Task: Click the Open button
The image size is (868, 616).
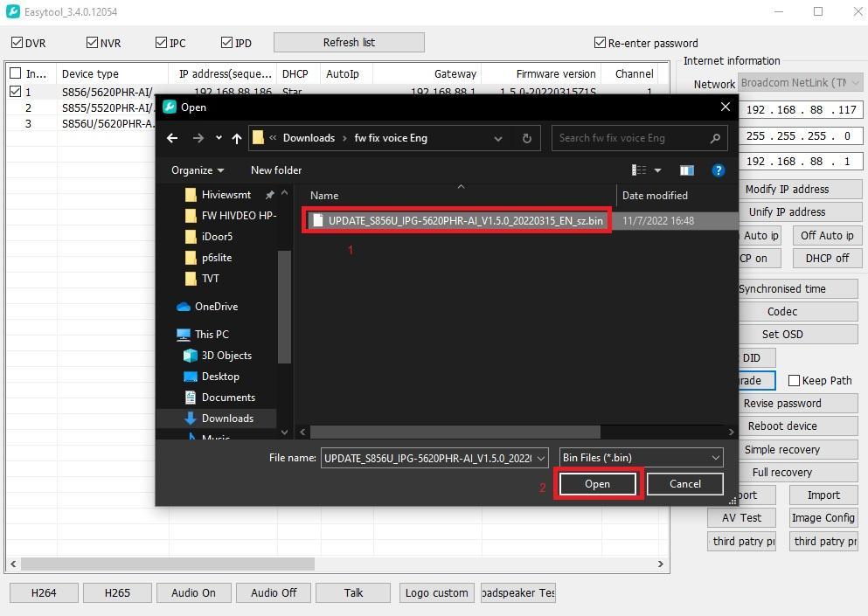Action: click(598, 484)
